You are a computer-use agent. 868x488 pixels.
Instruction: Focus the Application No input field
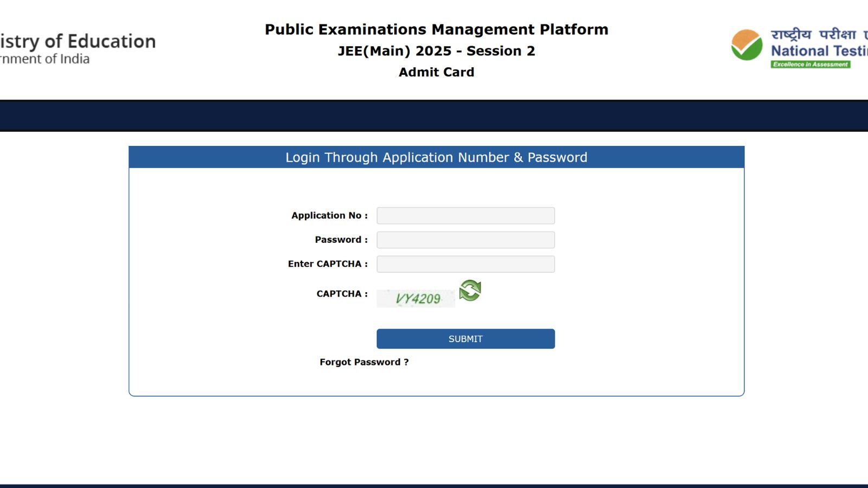[465, 216]
